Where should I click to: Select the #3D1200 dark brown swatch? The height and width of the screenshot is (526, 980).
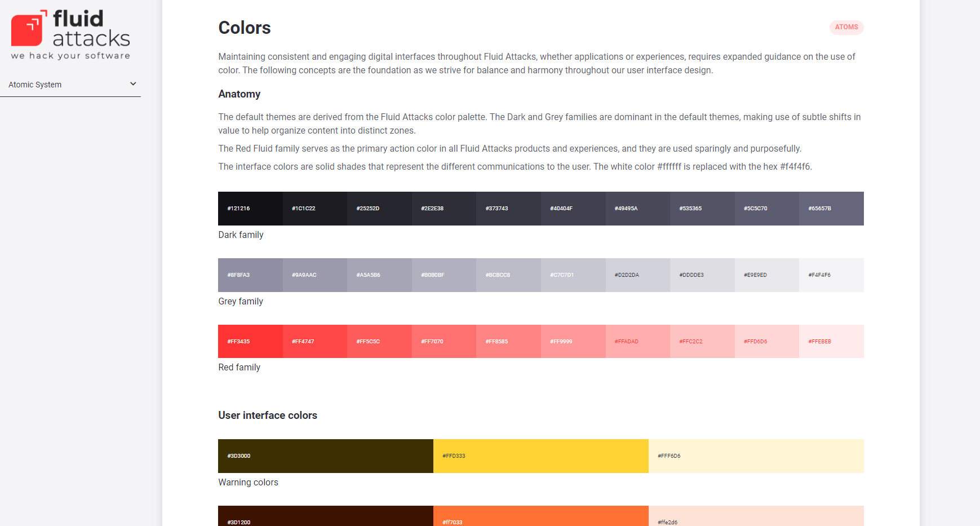pos(326,516)
